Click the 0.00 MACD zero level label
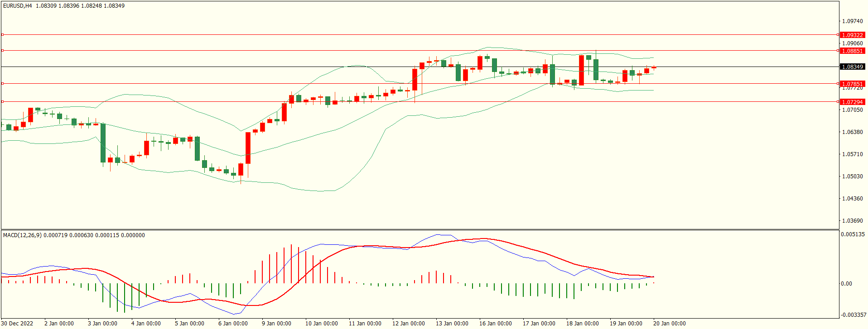 click(x=846, y=284)
